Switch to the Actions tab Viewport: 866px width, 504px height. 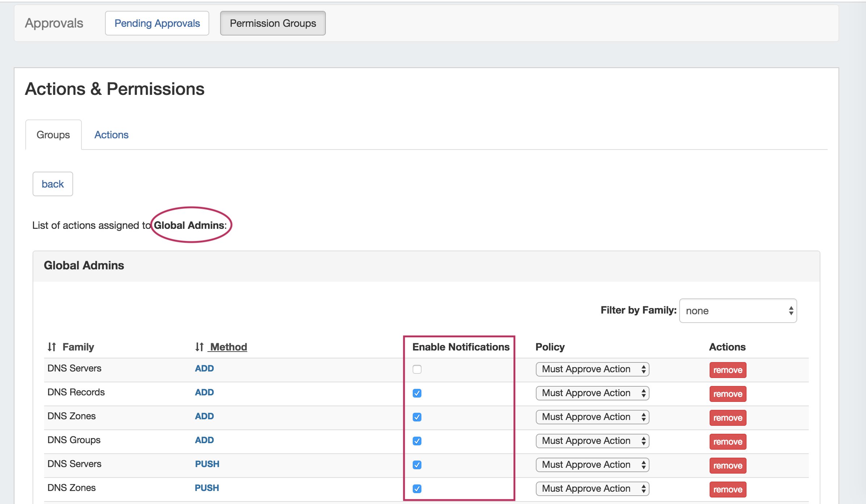tap(111, 135)
